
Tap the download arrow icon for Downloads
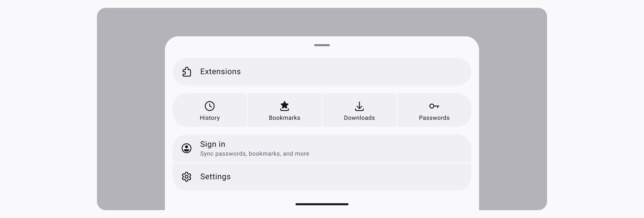pos(359,106)
